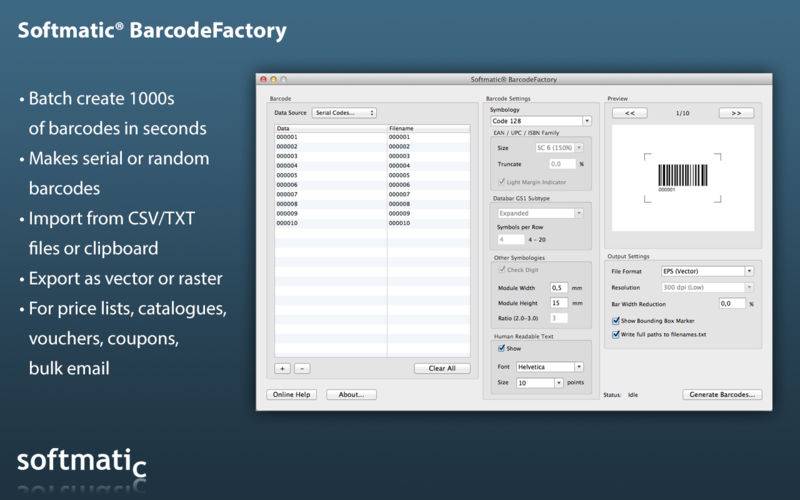Image resolution: width=800 pixels, height=500 pixels.
Task: Open the Helvetica font dropdown
Action: point(549,367)
